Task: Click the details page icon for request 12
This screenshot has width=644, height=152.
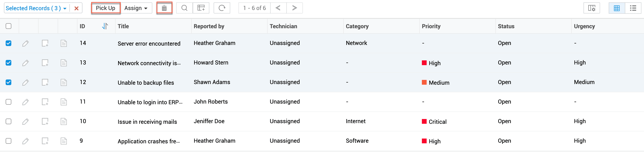Action: tap(64, 82)
